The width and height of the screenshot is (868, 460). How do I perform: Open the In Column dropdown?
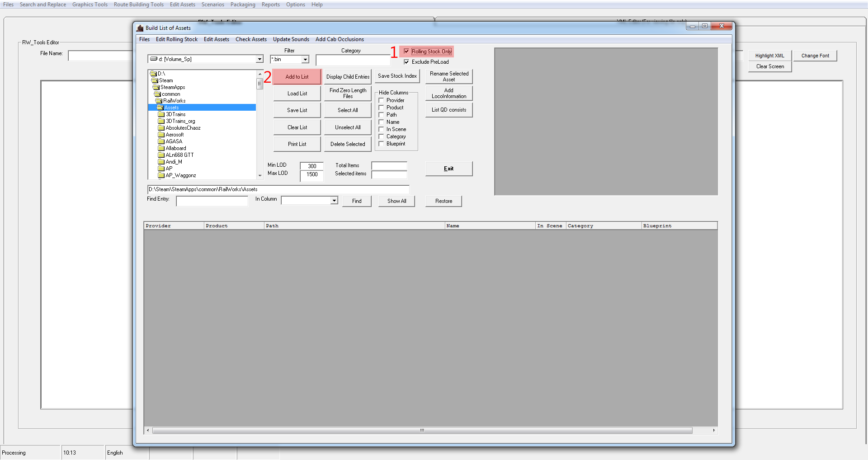[334, 200]
